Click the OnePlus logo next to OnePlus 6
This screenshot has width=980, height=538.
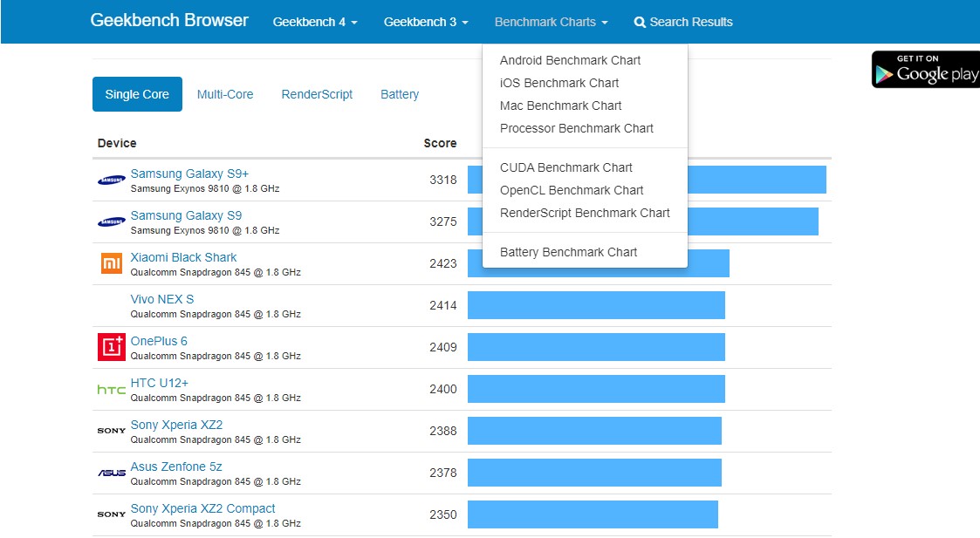tap(111, 346)
